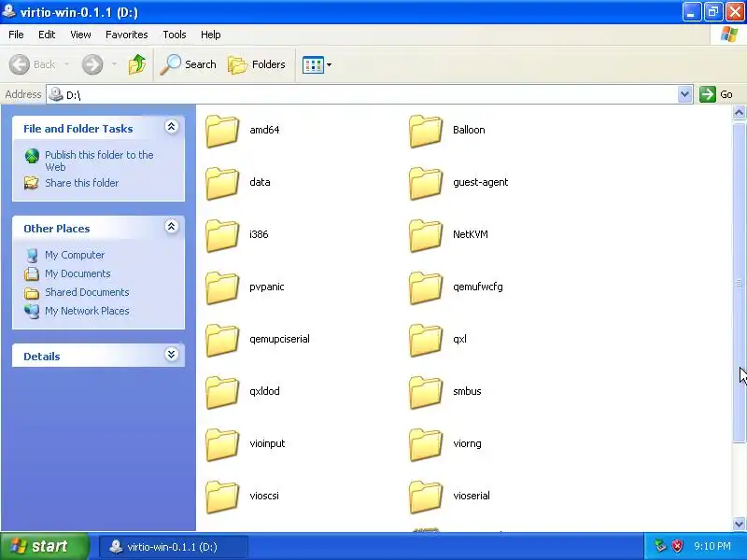Select the qxldod folder icon

coord(222,393)
